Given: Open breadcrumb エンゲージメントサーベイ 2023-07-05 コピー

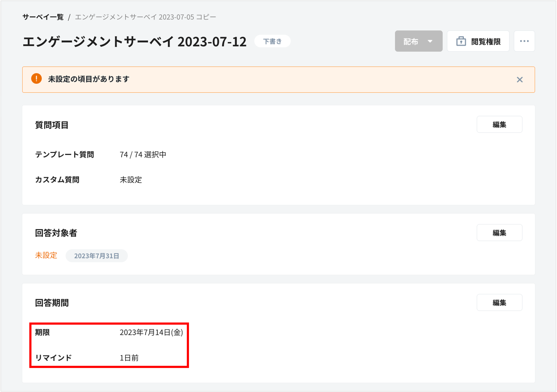Looking at the screenshot, I should point(145,17).
